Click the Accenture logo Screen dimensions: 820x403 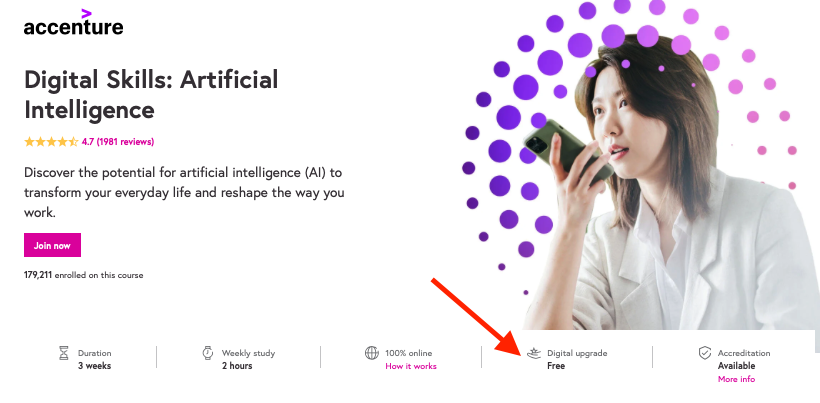click(x=73, y=22)
